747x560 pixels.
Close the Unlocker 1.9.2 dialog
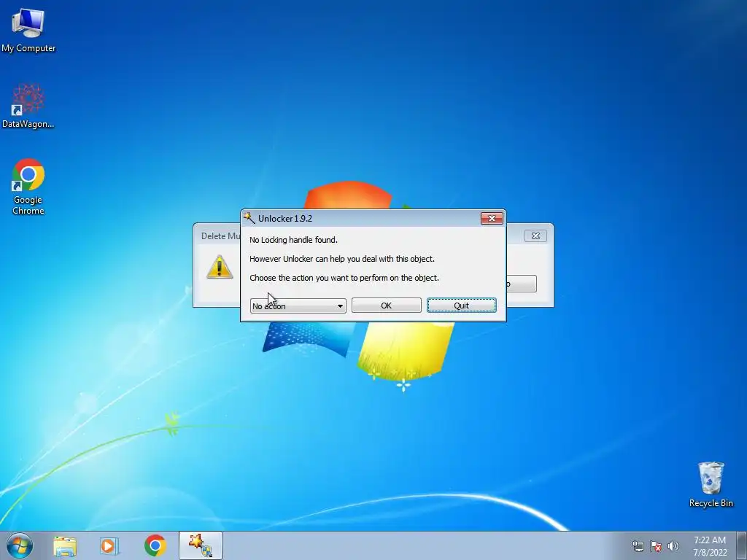click(492, 218)
